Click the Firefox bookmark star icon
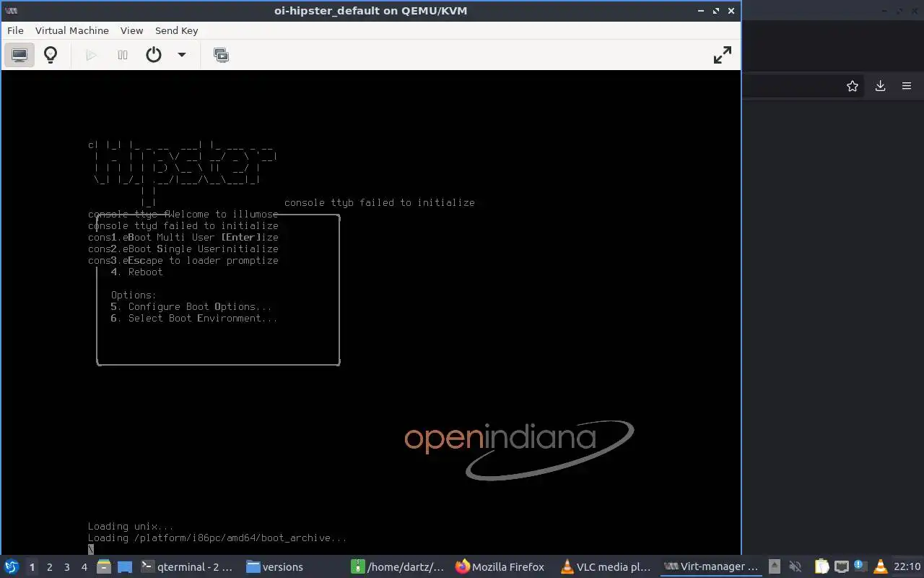Viewport: 924px width, 578px height. 853,86
